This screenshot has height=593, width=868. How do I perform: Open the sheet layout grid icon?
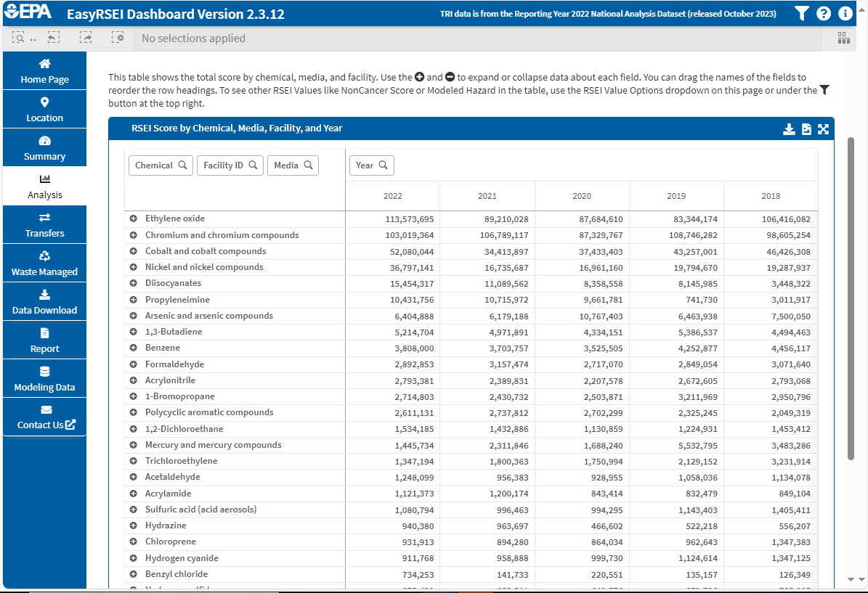click(x=843, y=38)
